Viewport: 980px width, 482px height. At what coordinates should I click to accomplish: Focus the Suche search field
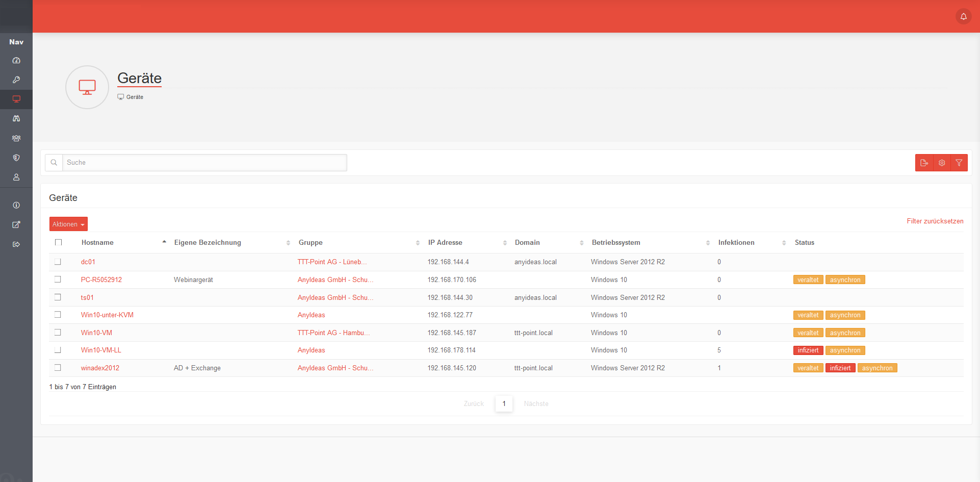[204, 163]
